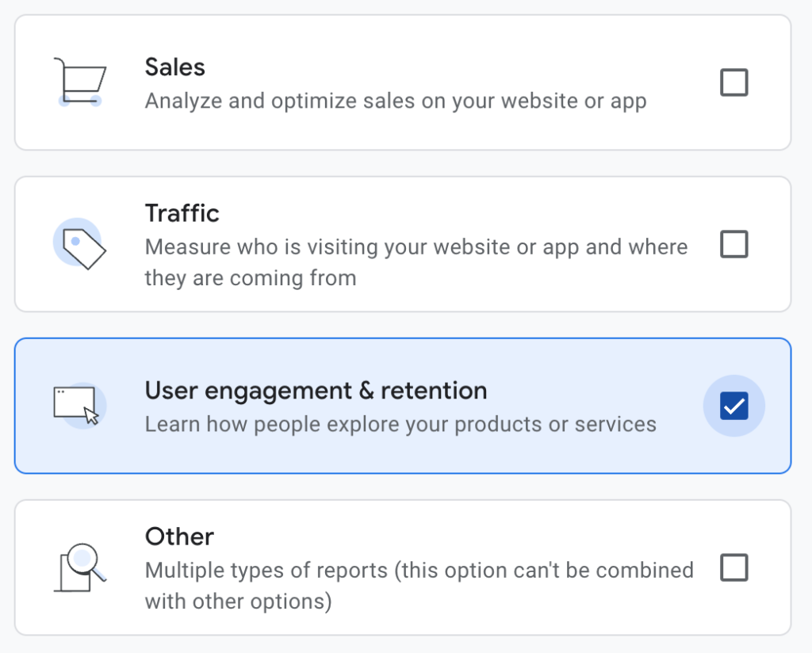Click the price tag icon for Traffic
The image size is (812, 653).
[x=79, y=244]
